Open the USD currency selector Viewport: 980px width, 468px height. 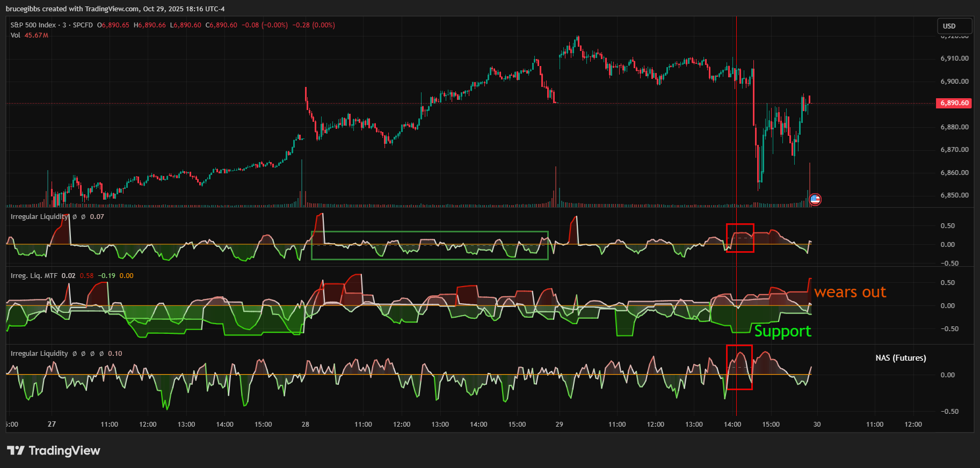pos(954,26)
